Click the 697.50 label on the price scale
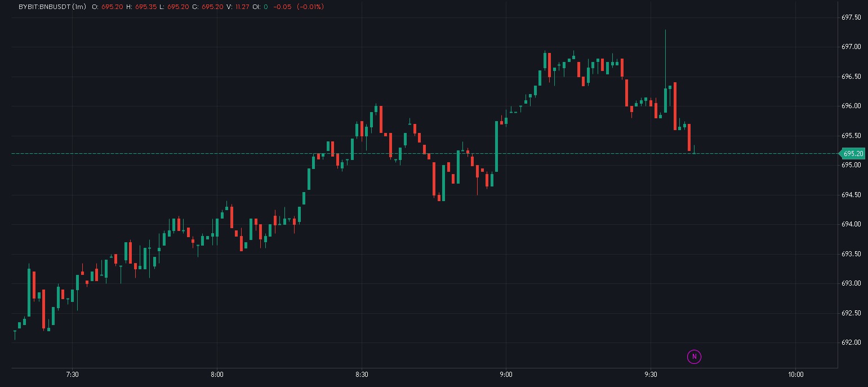Viewport: 868px width, 387px height. point(851,17)
